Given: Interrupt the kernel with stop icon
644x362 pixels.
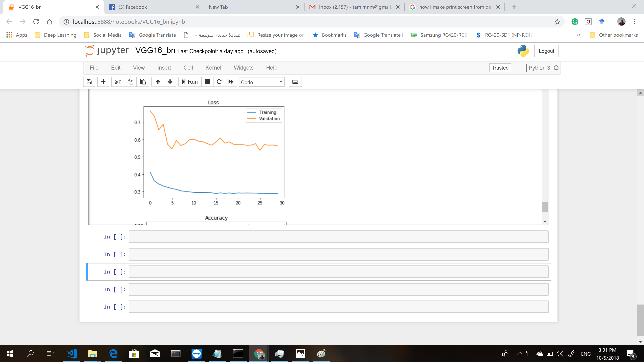Looking at the screenshot, I should point(207,82).
